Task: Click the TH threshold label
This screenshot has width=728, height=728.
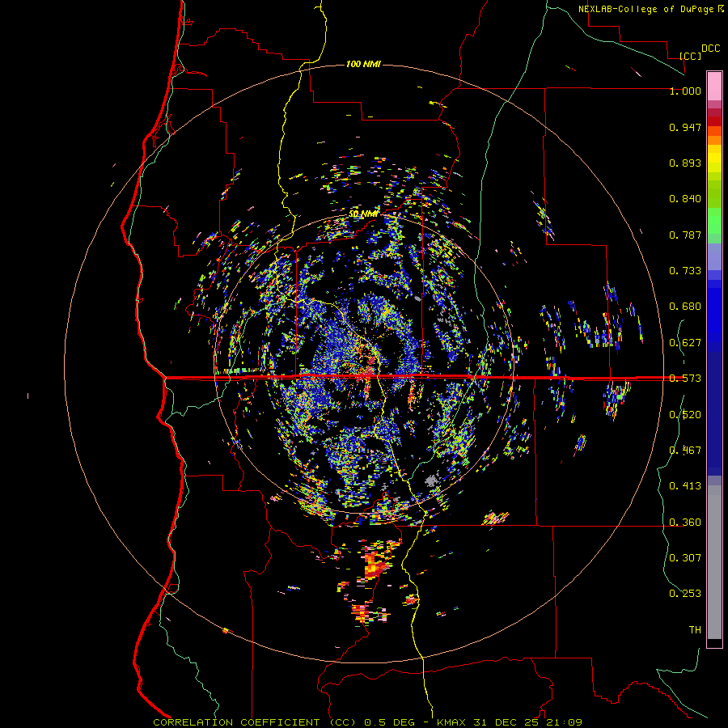Action: pos(695,630)
